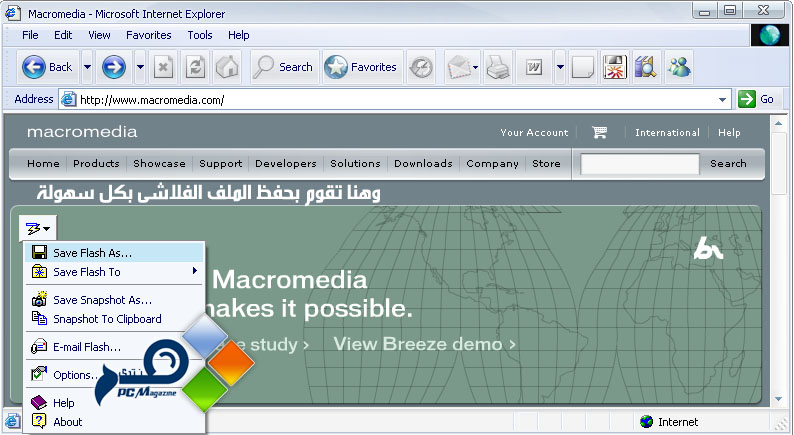Click the Forward arrow button
The height and width of the screenshot is (435, 794).
pos(114,67)
